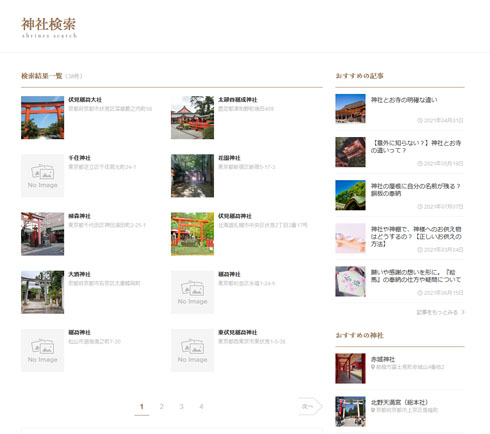Open the 赤城神社 recommended shrine thumbnail
Viewport: 490px width, 434px height.
[x=350, y=368]
